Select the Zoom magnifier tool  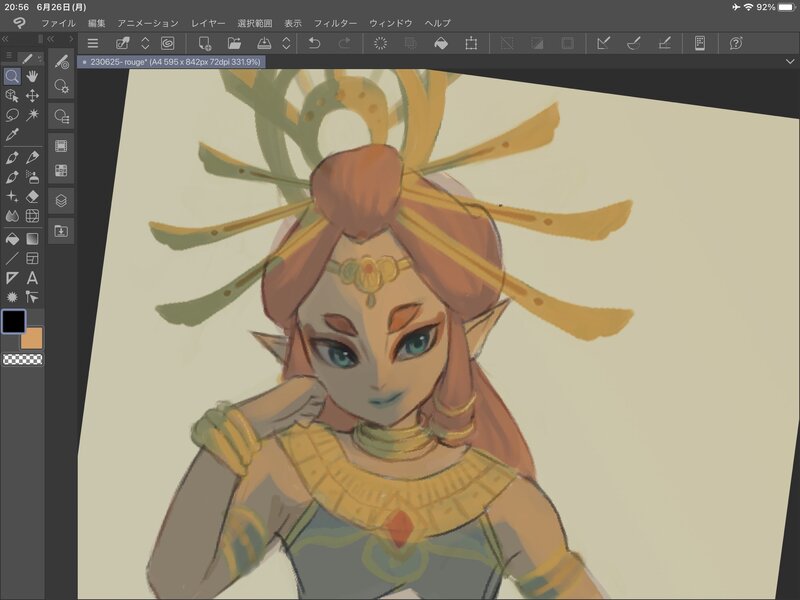pos(12,77)
